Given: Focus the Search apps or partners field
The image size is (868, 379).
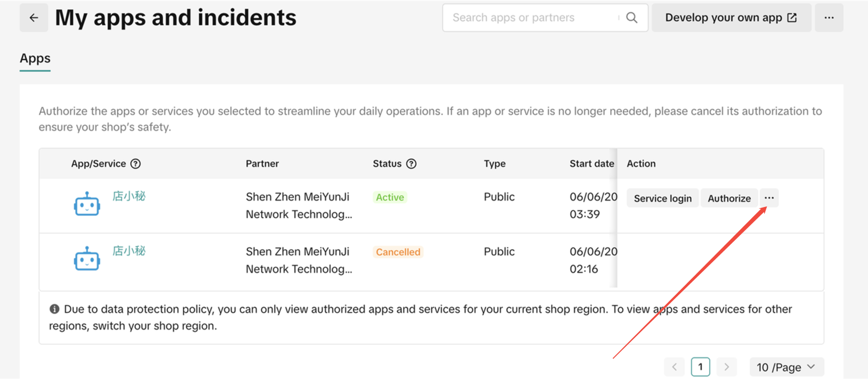Looking at the screenshot, I should point(532,18).
